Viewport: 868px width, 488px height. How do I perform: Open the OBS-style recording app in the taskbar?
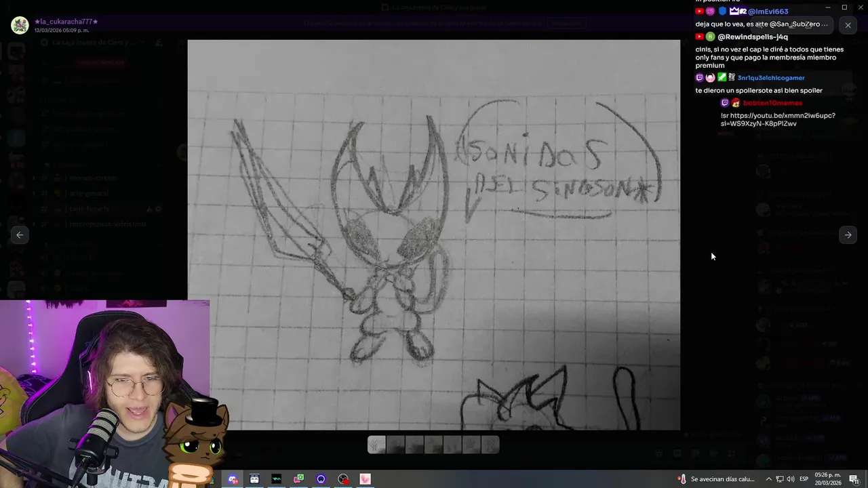coord(343,479)
